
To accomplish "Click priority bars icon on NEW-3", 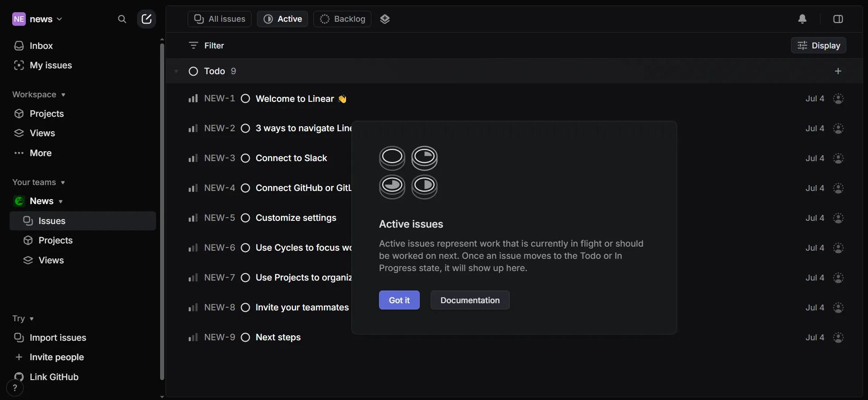I will [x=193, y=158].
